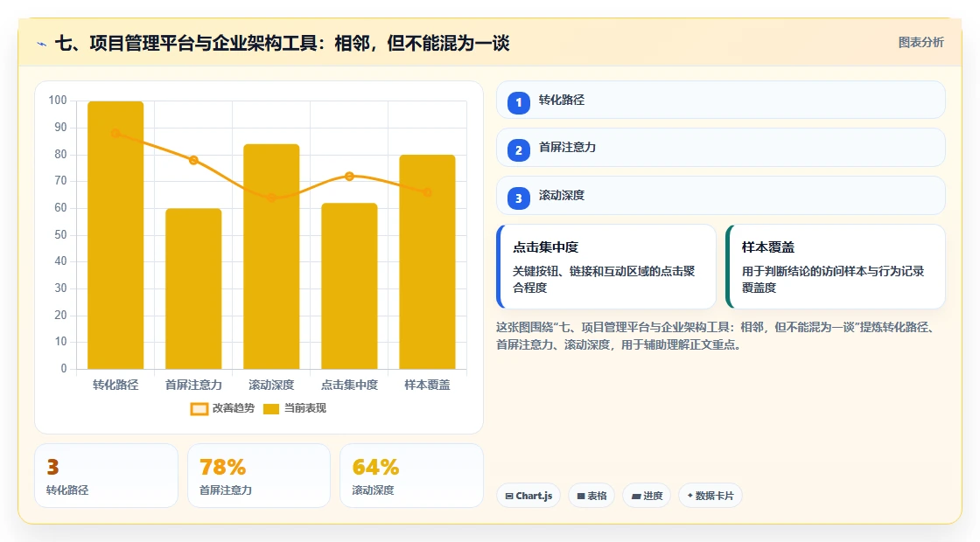Click the 滚动深度 bar in chart
The height and width of the screenshot is (542, 980).
click(x=271, y=257)
